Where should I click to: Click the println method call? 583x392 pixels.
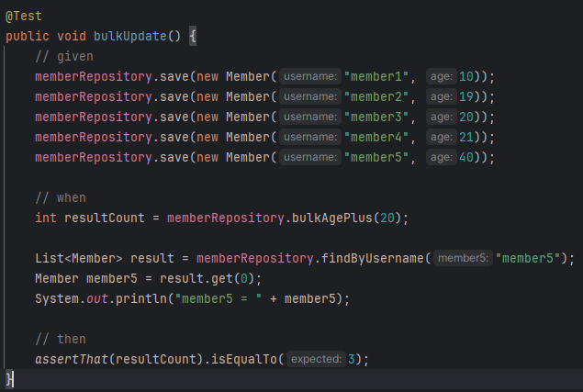[140, 298]
